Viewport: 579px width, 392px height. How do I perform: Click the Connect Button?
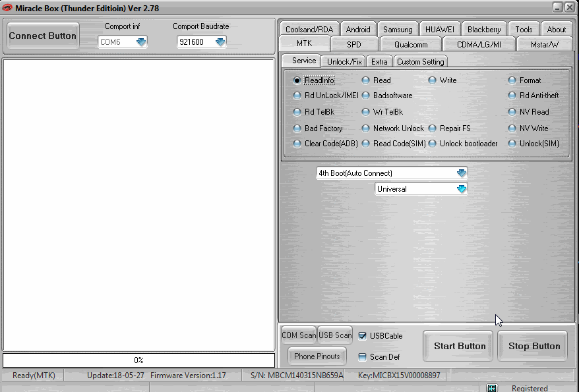tap(42, 36)
